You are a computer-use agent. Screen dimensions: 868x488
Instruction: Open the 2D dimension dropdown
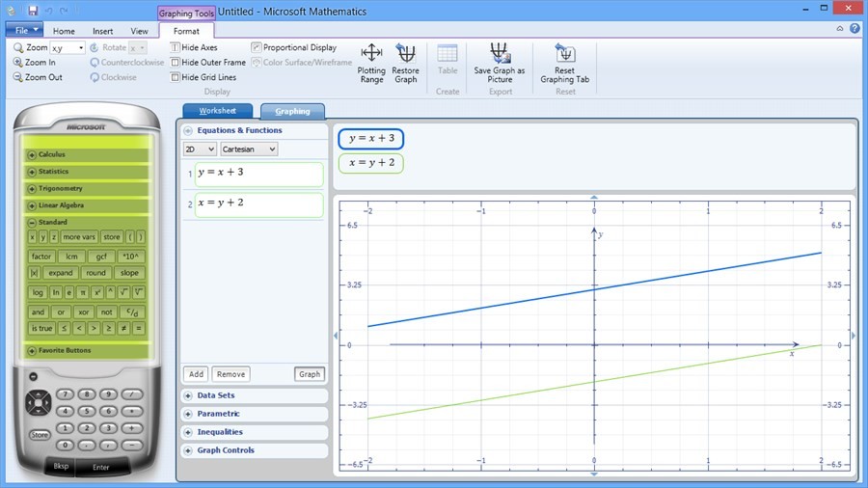[200, 149]
